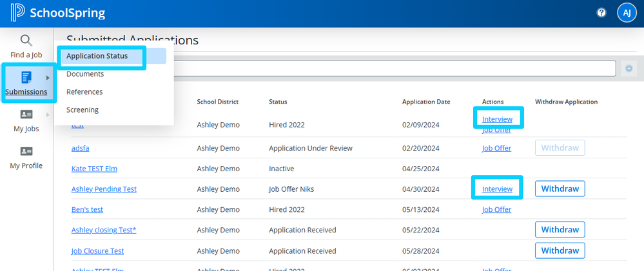Open Screening from the submenu
The height and width of the screenshot is (271, 644).
[83, 110]
